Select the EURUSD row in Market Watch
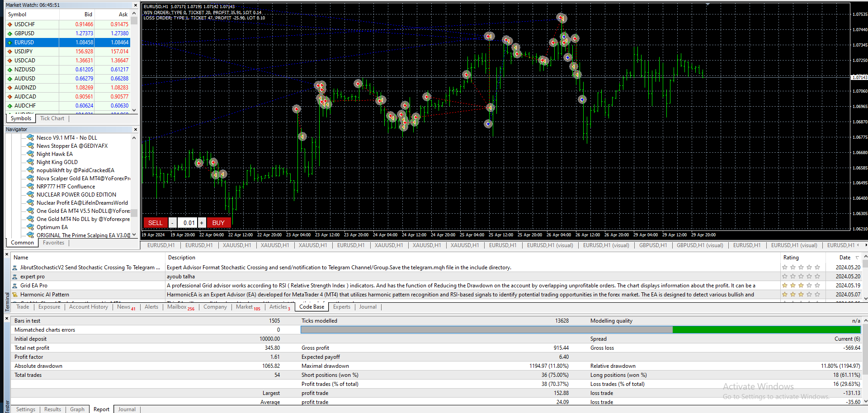This screenshot has height=413, width=868. 68,42
